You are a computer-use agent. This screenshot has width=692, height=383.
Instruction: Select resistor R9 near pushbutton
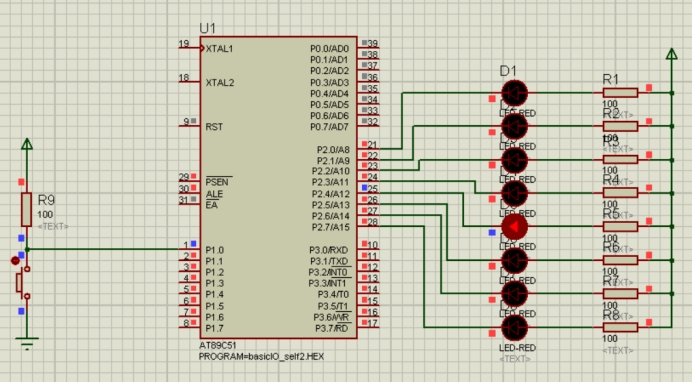(26, 210)
